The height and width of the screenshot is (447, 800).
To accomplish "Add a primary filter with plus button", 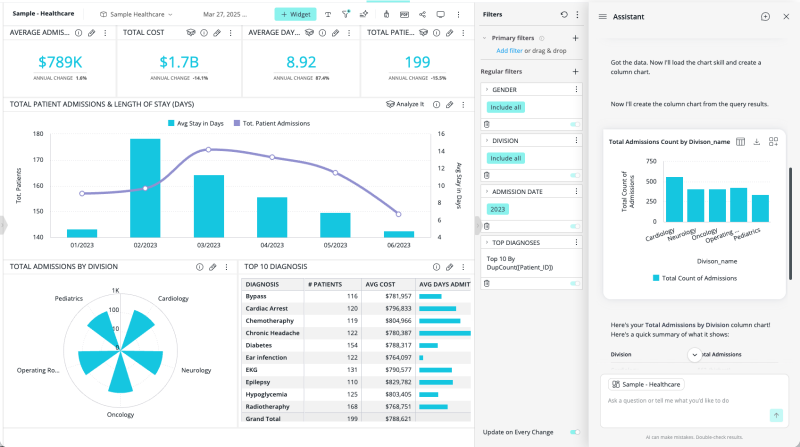I will (576, 38).
